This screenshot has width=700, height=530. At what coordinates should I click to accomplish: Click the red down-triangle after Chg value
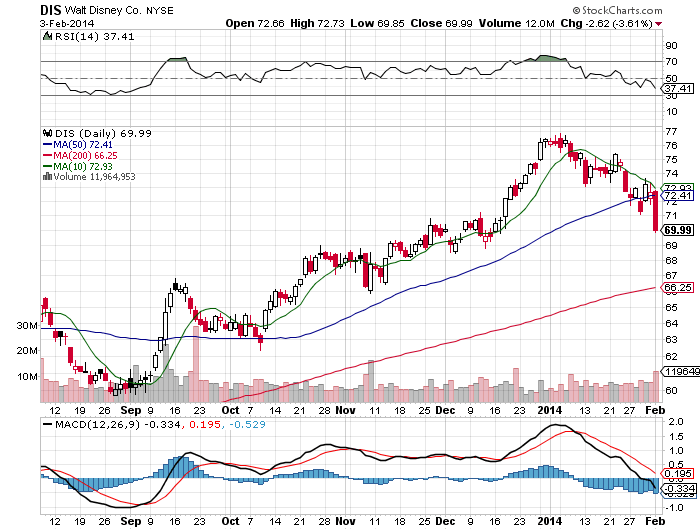click(x=659, y=24)
